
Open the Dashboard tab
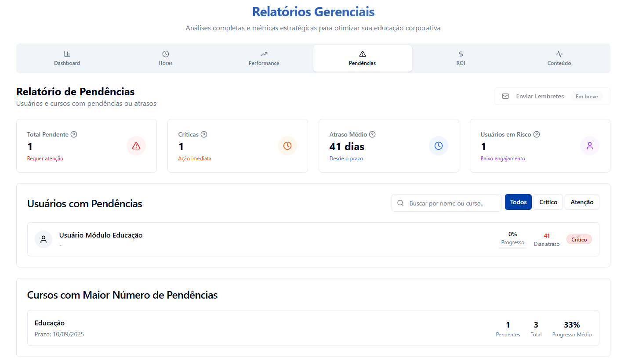click(x=67, y=58)
